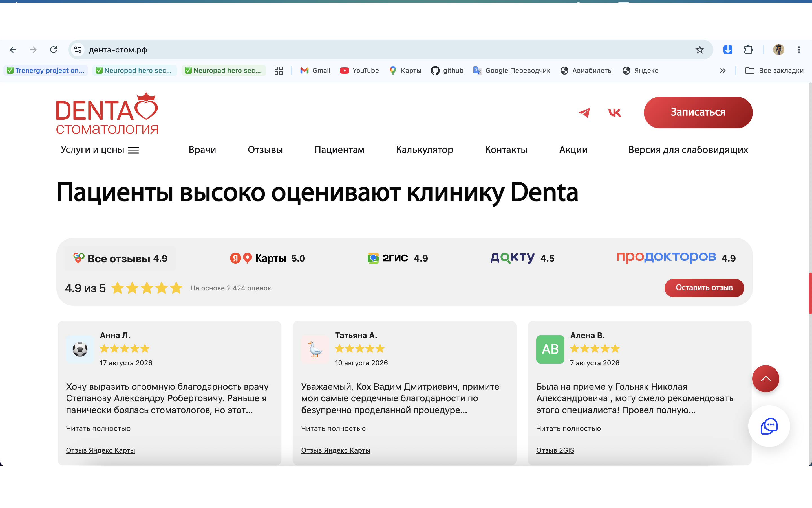Select the Все отзывы 4.9 tab
The image size is (812, 508).
coord(120,258)
